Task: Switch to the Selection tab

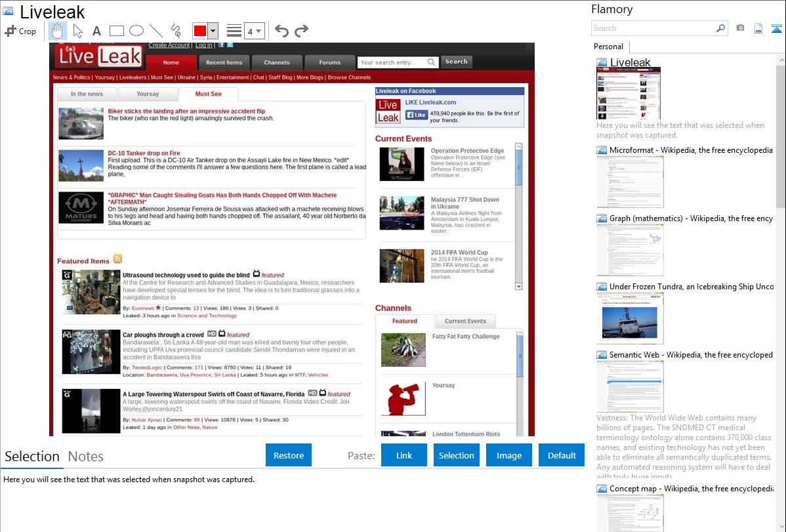Action: point(31,457)
